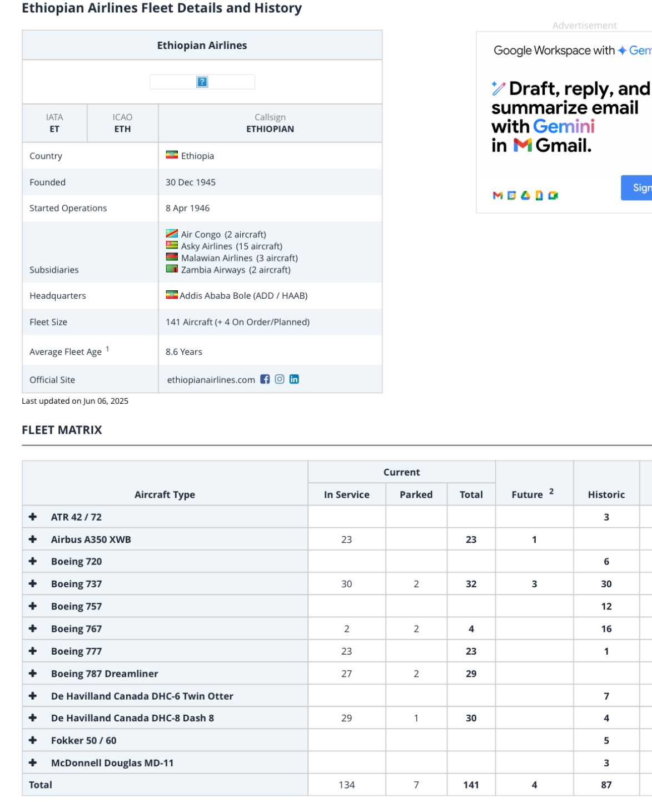Click the Ethiopia flag icon beside Country
652x812 pixels.
point(172,155)
